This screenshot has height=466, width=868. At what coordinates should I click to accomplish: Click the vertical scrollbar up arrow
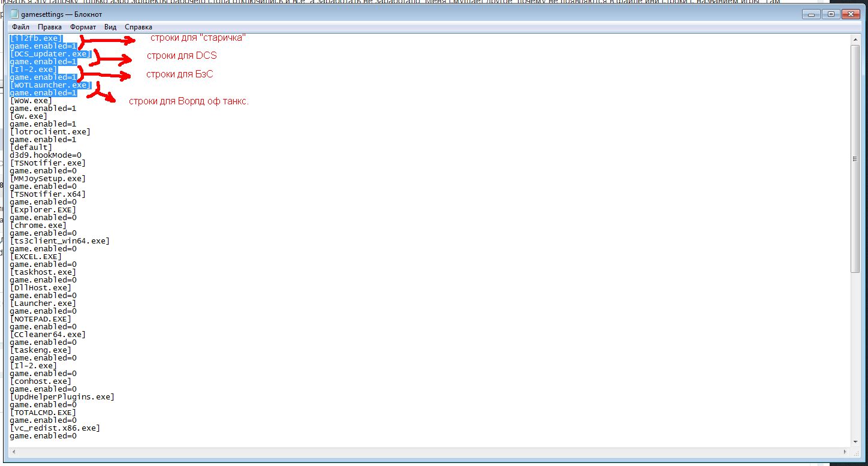click(x=855, y=39)
